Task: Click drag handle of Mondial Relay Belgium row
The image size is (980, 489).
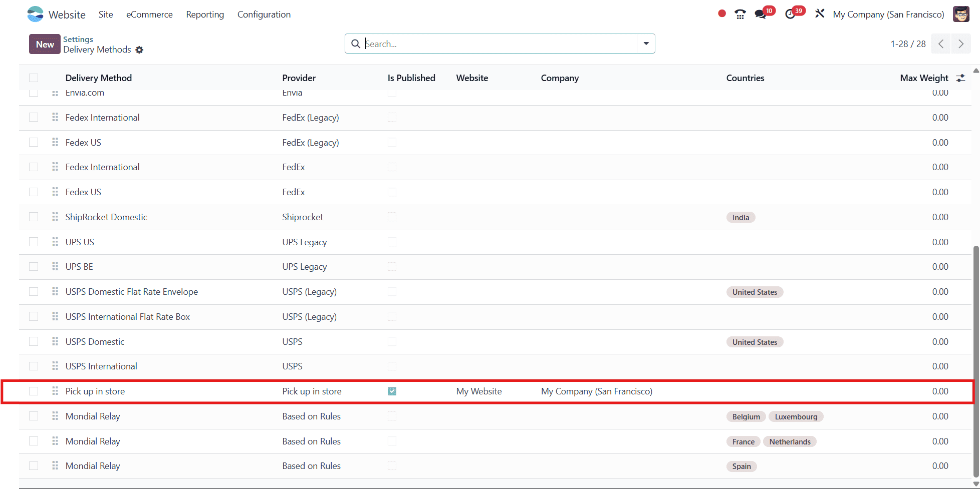Action: [x=55, y=416]
